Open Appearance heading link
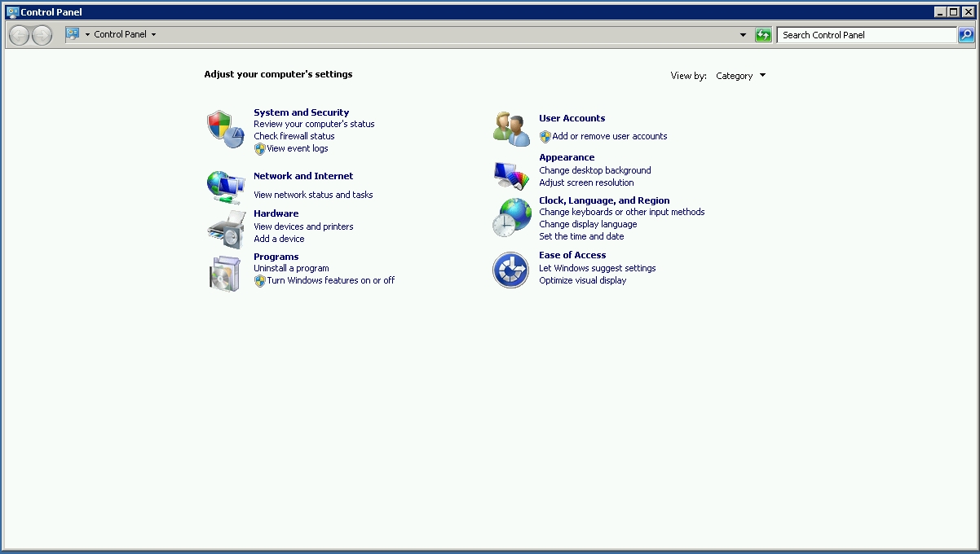 (567, 157)
